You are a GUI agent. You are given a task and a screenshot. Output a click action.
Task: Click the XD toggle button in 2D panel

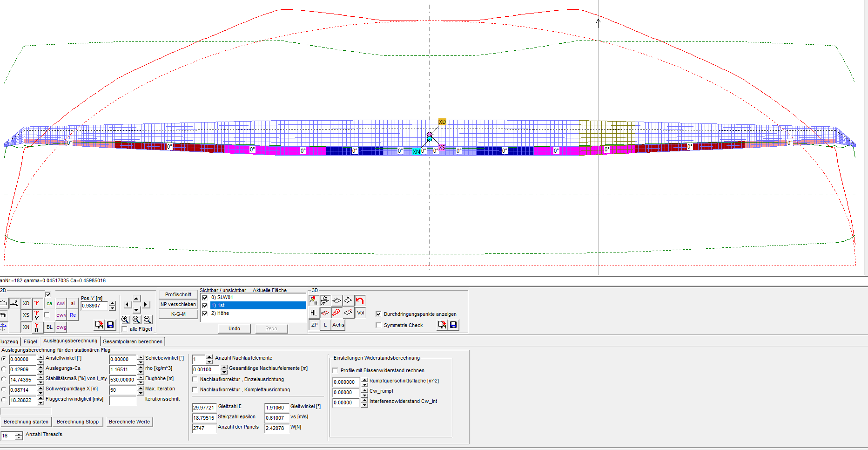pos(26,303)
